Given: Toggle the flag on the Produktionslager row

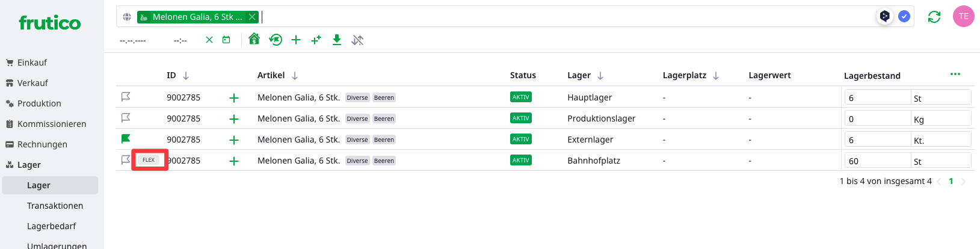Looking at the screenshot, I should click(x=126, y=118).
